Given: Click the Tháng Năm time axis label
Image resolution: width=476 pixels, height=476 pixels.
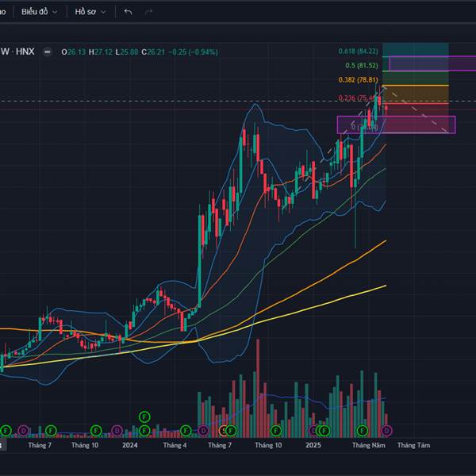Looking at the screenshot, I should coord(369,445).
